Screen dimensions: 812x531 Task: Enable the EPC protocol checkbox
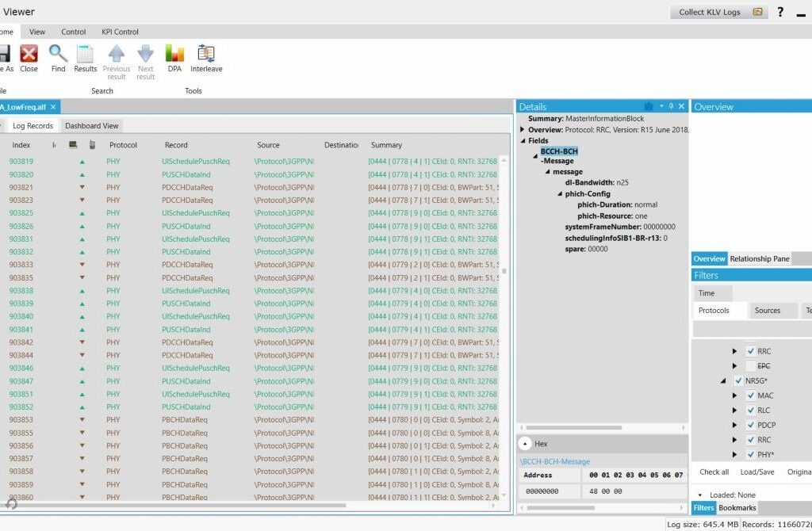pos(751,366)
